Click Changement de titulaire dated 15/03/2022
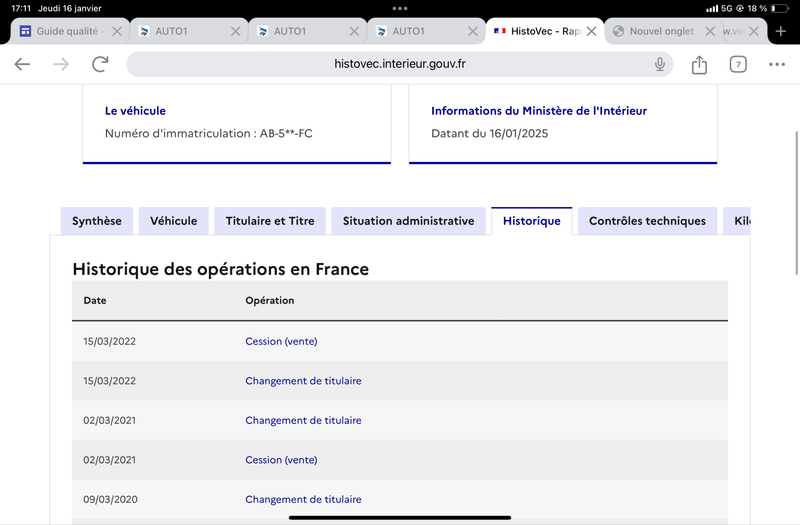Image resolution: width=800 pixels, height=525 pixels. point(303,381)
